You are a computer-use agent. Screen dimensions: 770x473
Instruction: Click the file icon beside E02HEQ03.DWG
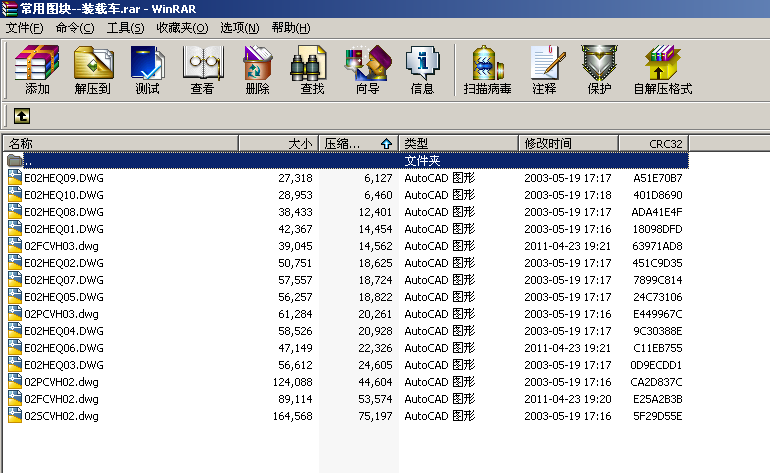pyautogui.click(x=15, y=364)
